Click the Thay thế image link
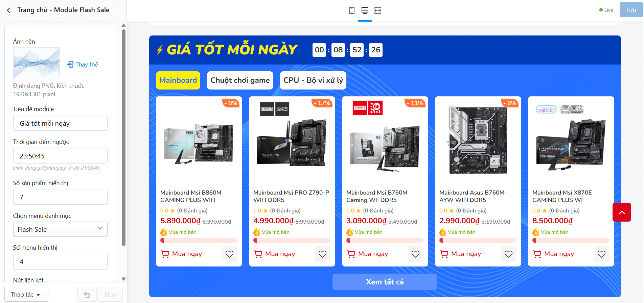Image resolution: width=644 pixels, height=303 pixels. 87,65
